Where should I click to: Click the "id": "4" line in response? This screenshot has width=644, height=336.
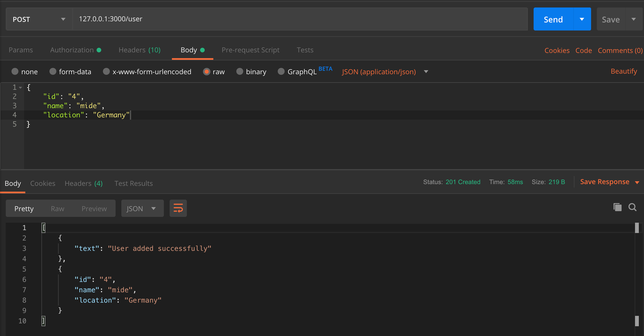(95, 279)
